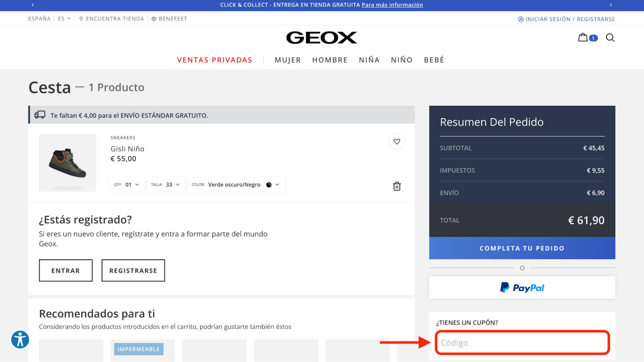Click the SNEAKERS category label
The width and height of the screenshot is (644, 362).
123,138
